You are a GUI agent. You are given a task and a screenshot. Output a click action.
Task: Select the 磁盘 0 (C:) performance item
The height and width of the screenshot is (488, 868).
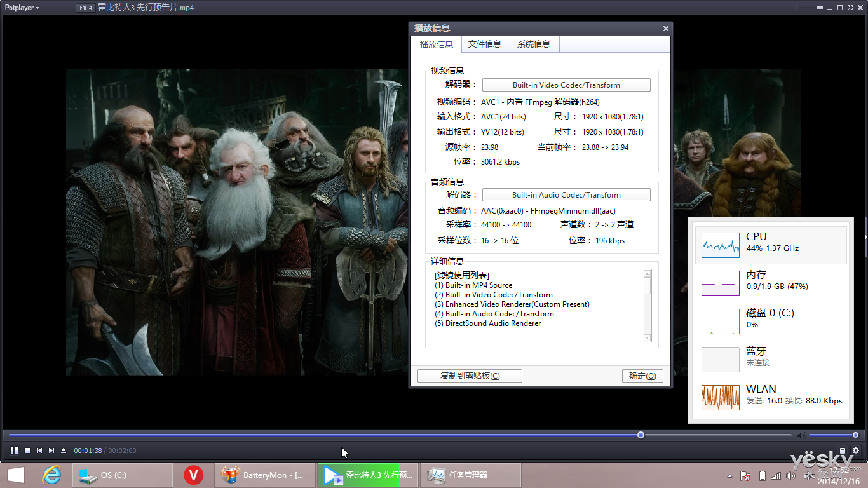point(771,321)
